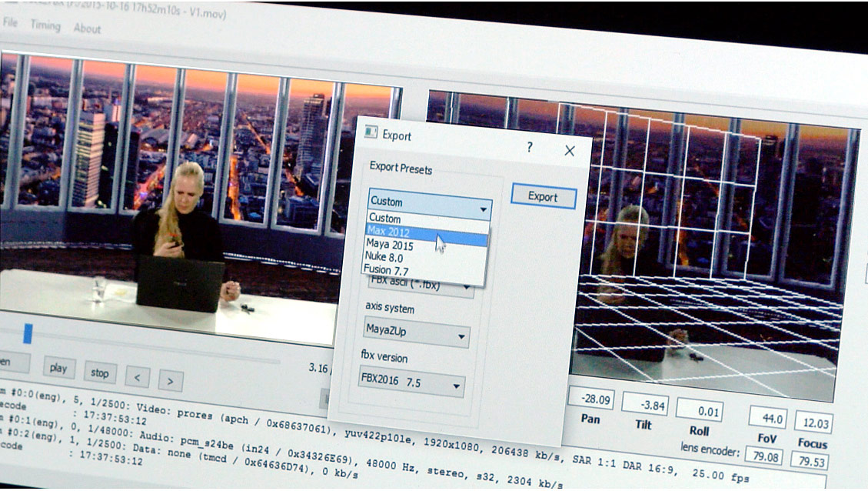Screen dimensions: 868x491
Task: Open the About menu
Action: 87,28
